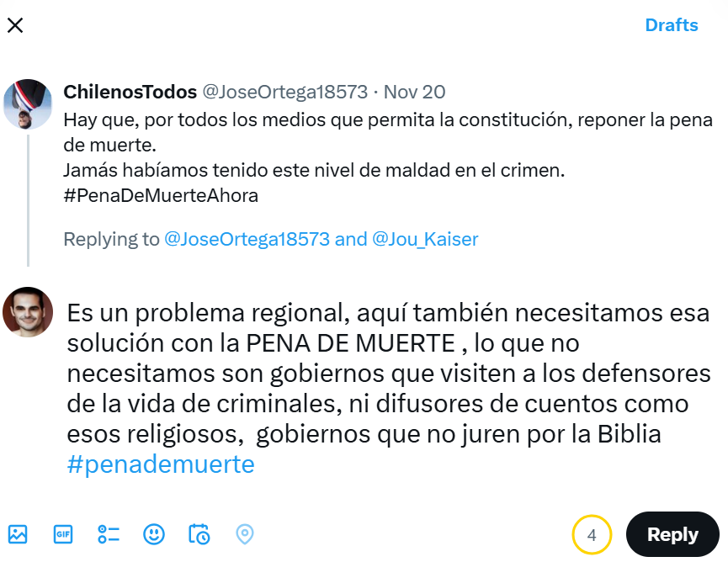Image resolution: width=728 pixels, height=562 pixels.
Task: Open the poll creation icon
Action: click(x=108, y=534)
